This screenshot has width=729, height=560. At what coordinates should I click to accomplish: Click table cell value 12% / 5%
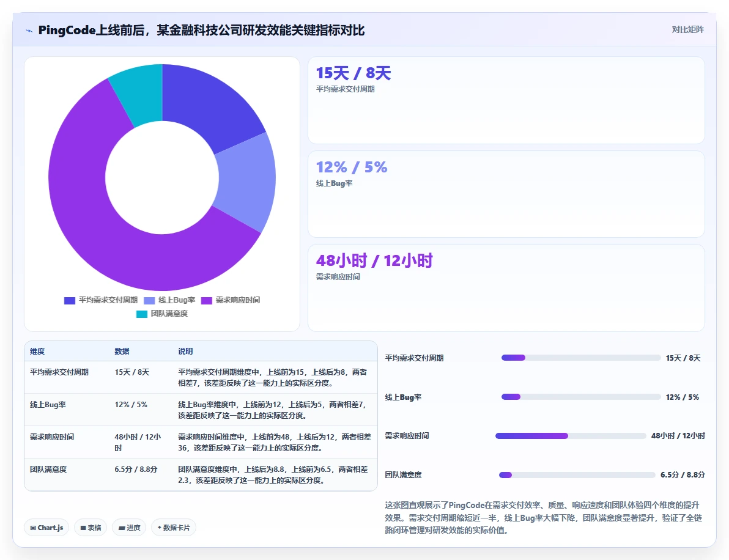pyautogui.click(x=131, y=405)
